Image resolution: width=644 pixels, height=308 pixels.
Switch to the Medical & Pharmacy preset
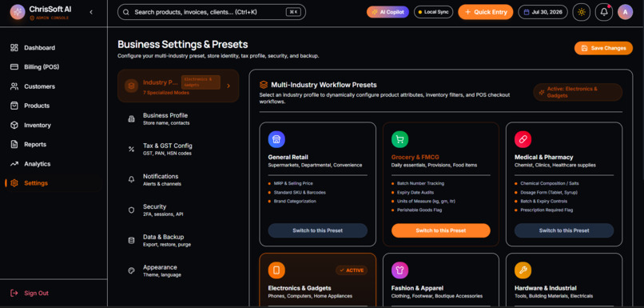point(564,230)
